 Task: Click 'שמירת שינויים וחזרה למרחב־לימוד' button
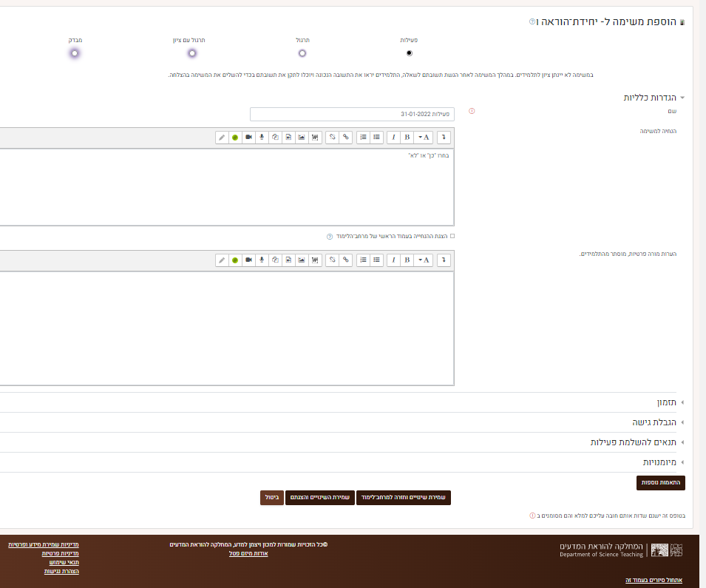(x=404, y=498)
